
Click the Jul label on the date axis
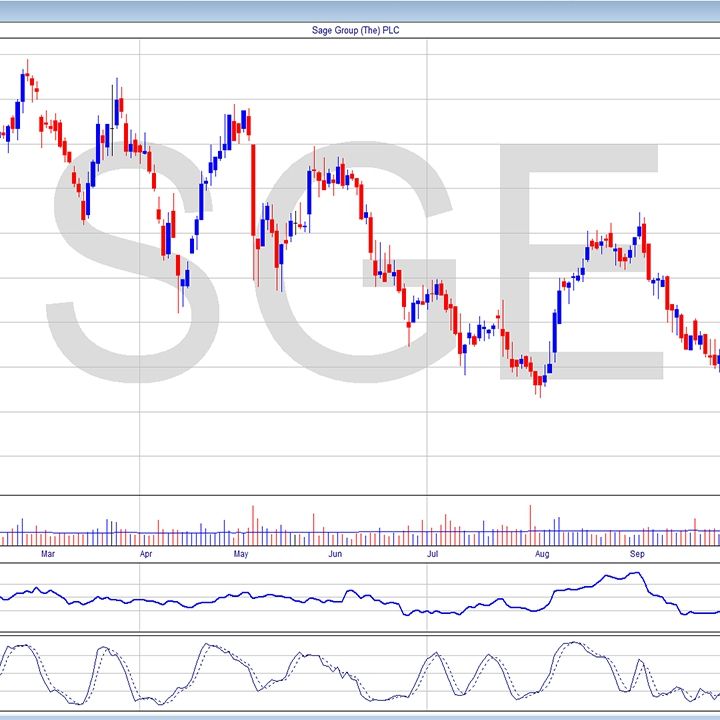click(x=433, y=552)
